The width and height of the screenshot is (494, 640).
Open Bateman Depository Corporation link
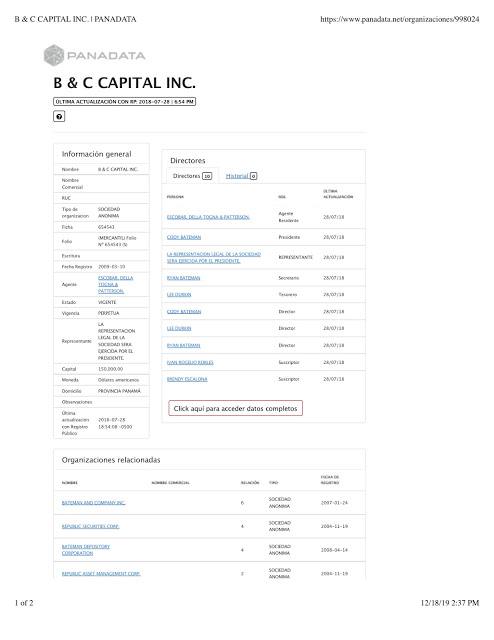pos(86,550)
